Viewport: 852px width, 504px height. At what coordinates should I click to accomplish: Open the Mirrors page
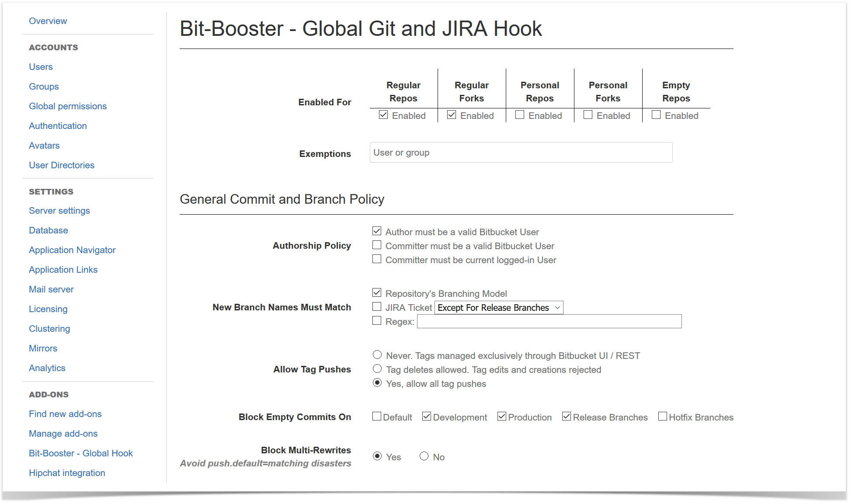click(43, 348)
